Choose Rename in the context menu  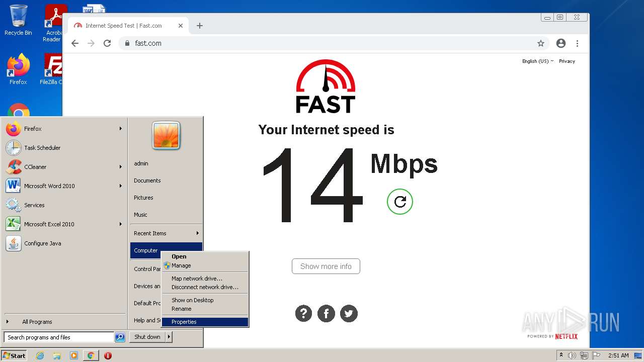click(x=205, y=309)
